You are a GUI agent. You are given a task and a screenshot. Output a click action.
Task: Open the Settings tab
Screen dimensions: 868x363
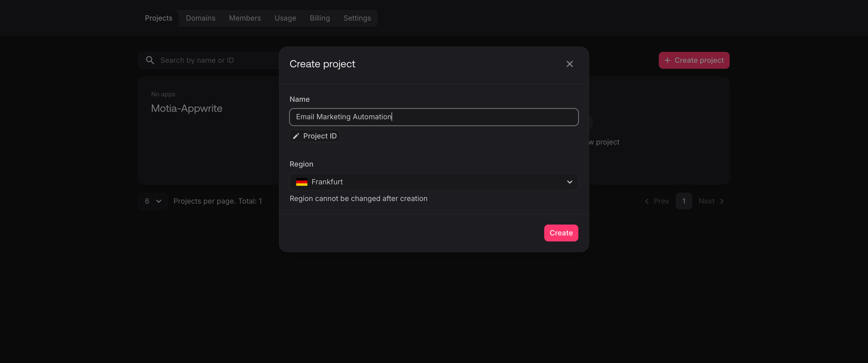[357, 18]
